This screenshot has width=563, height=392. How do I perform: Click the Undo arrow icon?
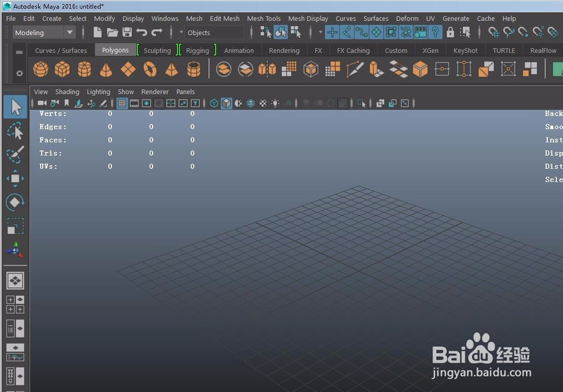pos(142,32)
